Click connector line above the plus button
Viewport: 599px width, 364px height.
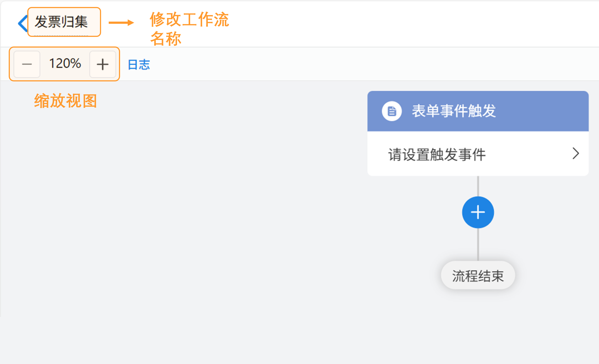coord(478,186)
